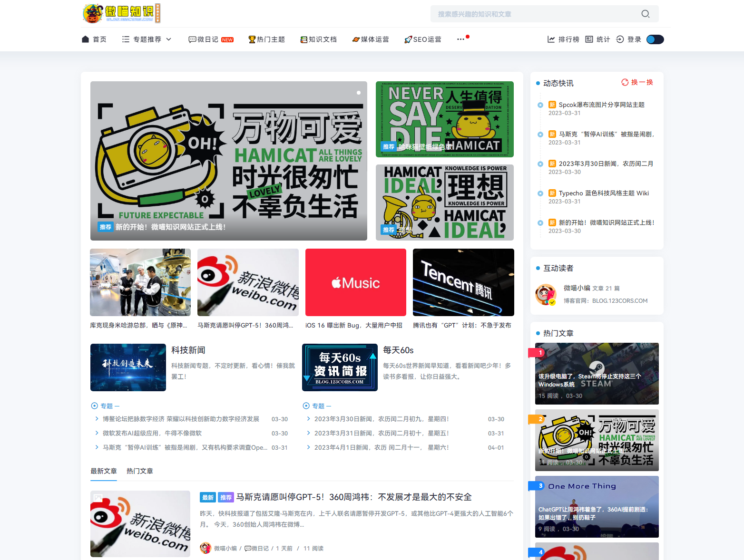Click the list icon beside 专题推荐
This screenshot has height=560, width=744.
(126, 39)
